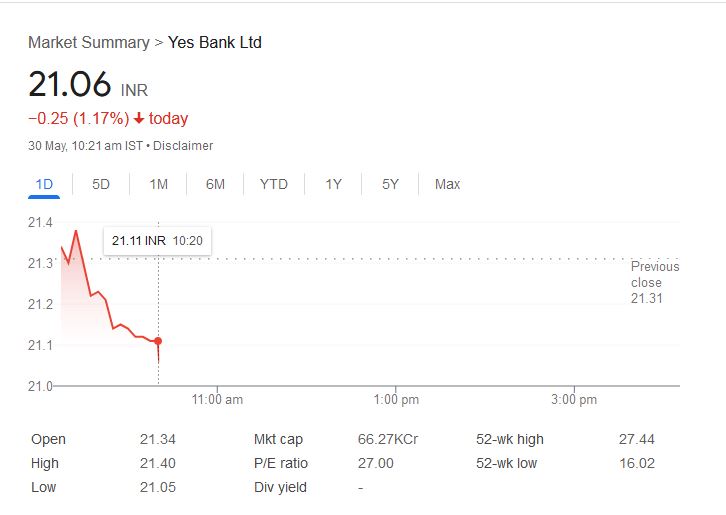Switch to the 1Y chart view
This screenshot has width=726, height=515.
333,184
